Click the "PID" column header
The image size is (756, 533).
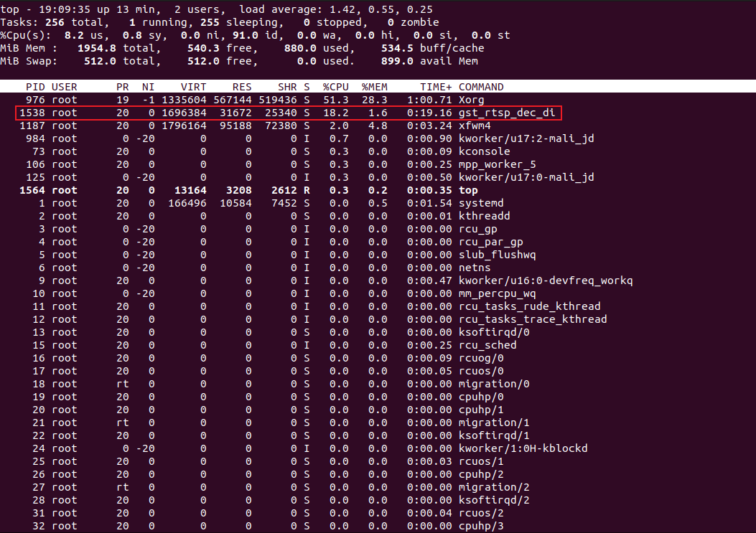[x=35, y=87]
